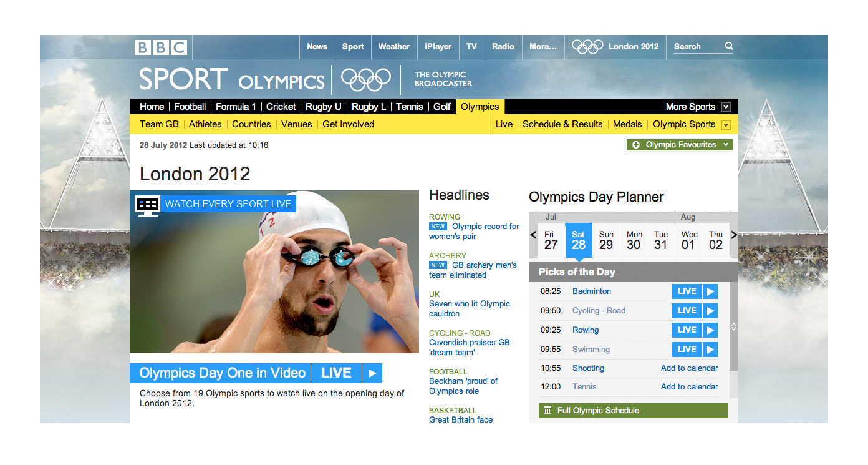Open Radio in the BBC top bar

[x=503, y=47]
